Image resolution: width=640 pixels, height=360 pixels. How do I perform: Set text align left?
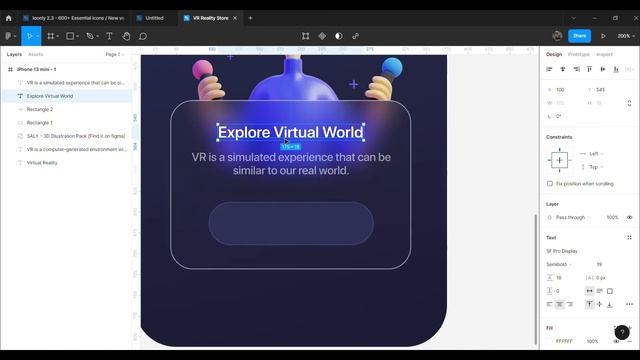point(549,304)
